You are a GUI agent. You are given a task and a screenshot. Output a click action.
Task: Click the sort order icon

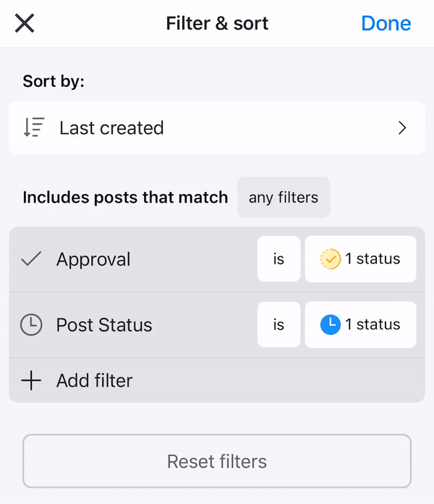tap(34, 128)
